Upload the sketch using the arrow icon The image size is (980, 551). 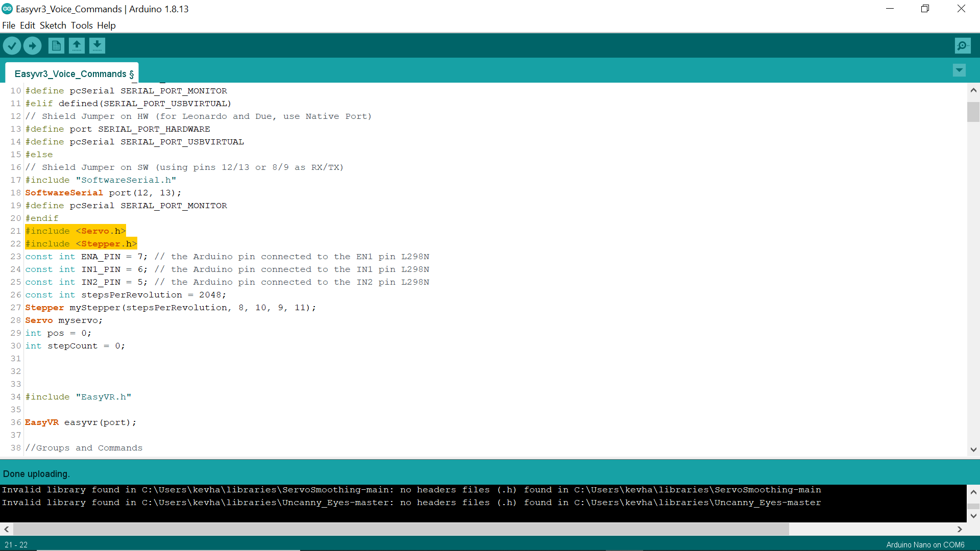pyautogui.click(x=32, y=45)
